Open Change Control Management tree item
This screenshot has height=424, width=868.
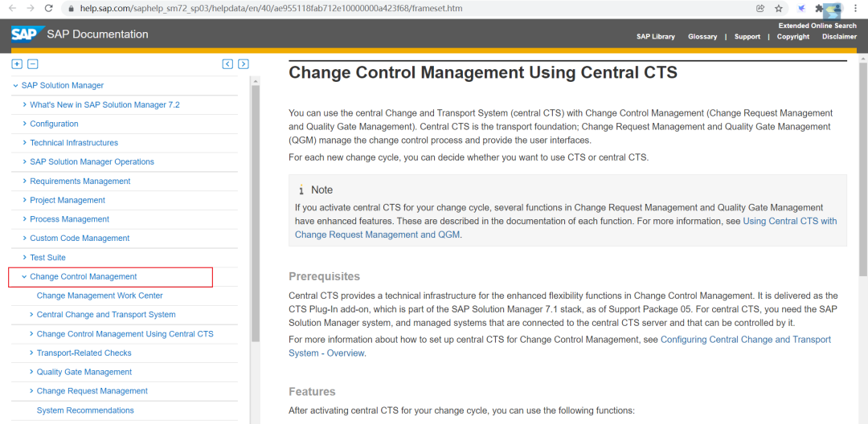click(84, 276)
